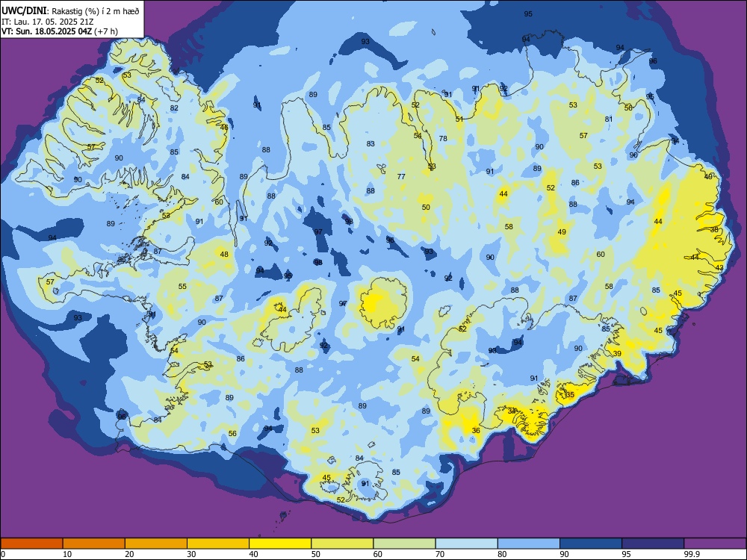Viewport: 747px width, 560px height.
Task: Select the map value '39' on the southeast coast
Action: tap(617, 353)
